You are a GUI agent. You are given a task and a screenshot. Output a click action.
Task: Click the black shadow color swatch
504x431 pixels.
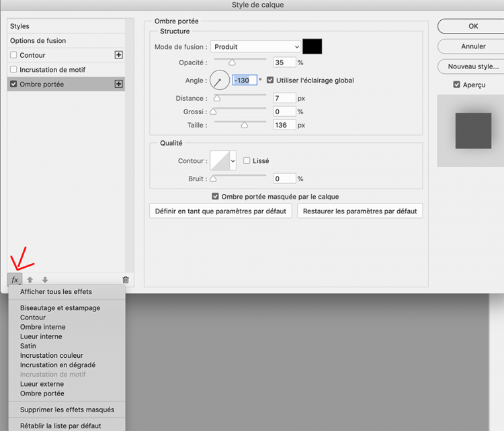(x=312, y=46)
